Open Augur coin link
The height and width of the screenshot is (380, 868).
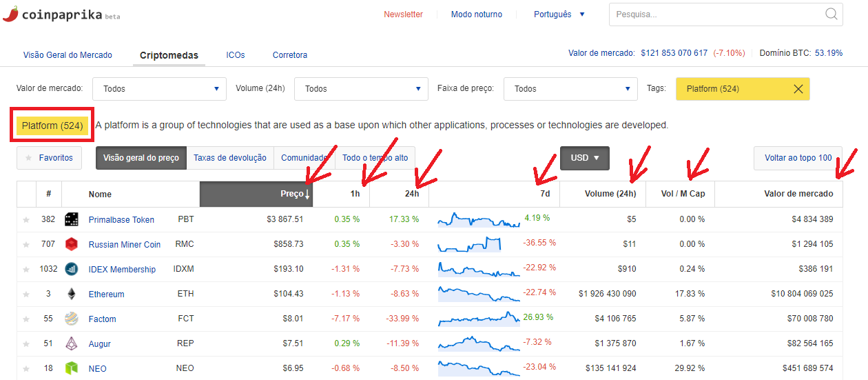pos(100,344)
